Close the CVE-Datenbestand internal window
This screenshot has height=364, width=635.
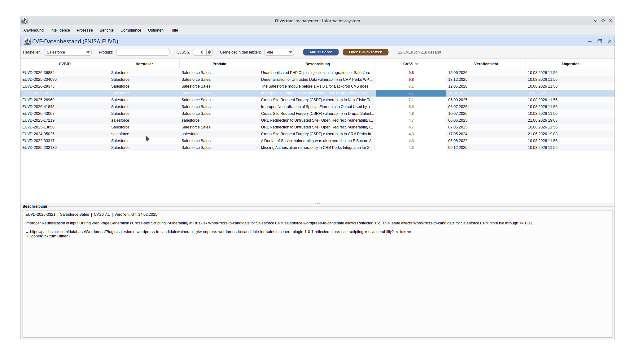[x=610, y=41]
